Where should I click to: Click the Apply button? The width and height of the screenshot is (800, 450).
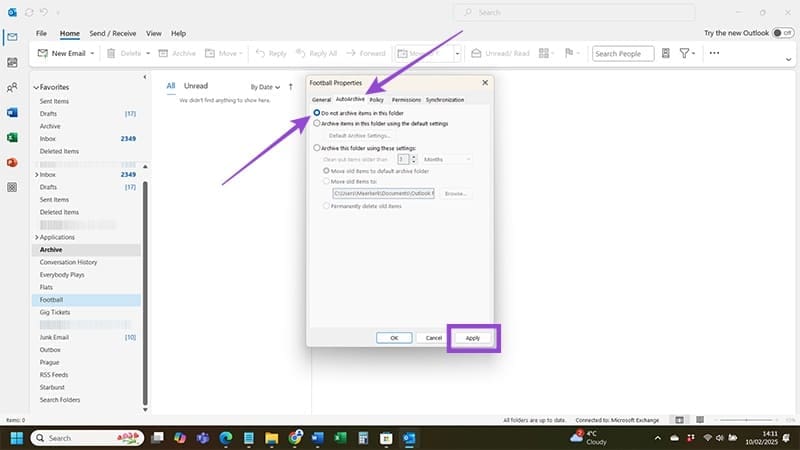point(472,338)
